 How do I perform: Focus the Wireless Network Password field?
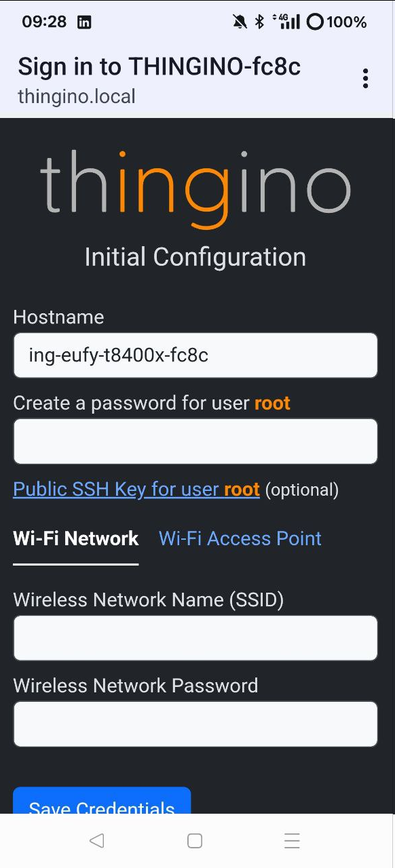click(x=195, y=724)
